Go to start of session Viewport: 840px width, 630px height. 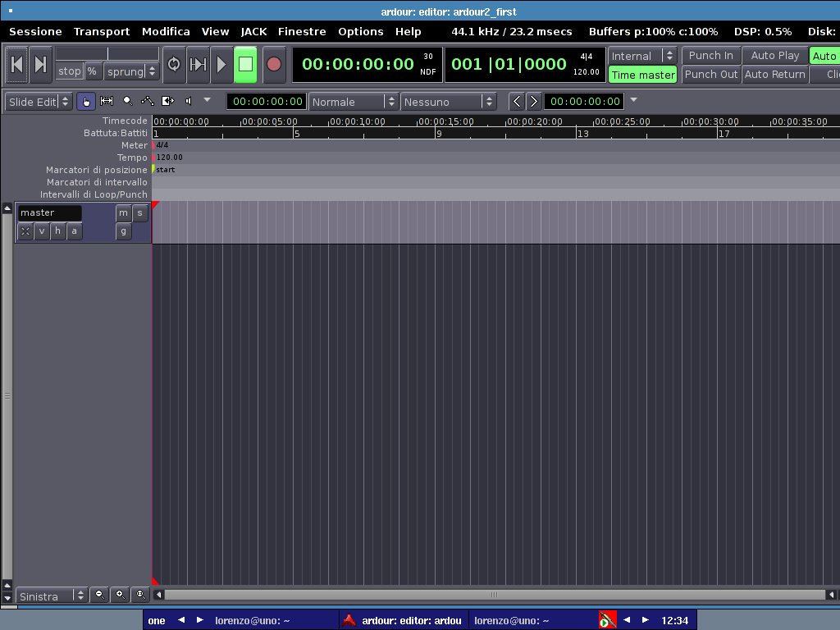(x=16, y=64)
